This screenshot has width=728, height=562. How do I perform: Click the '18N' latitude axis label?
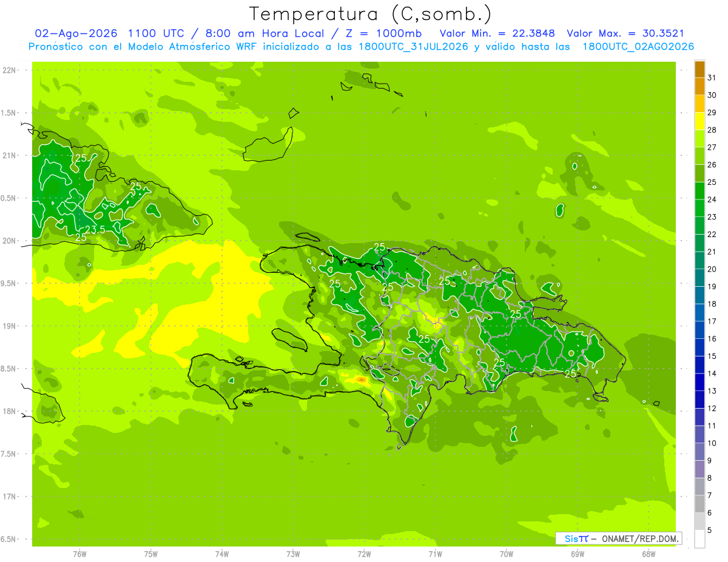coord(8,411)
